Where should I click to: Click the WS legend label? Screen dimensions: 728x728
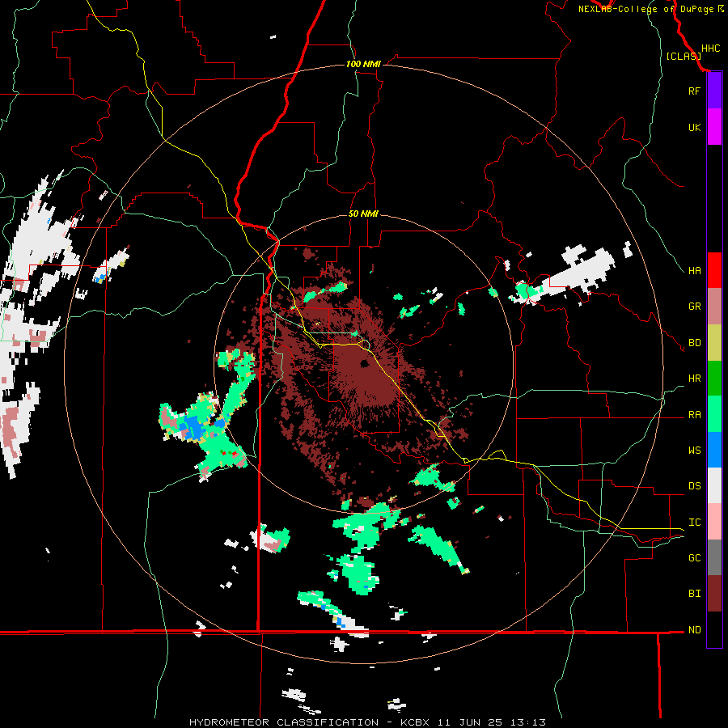[694, 451]
